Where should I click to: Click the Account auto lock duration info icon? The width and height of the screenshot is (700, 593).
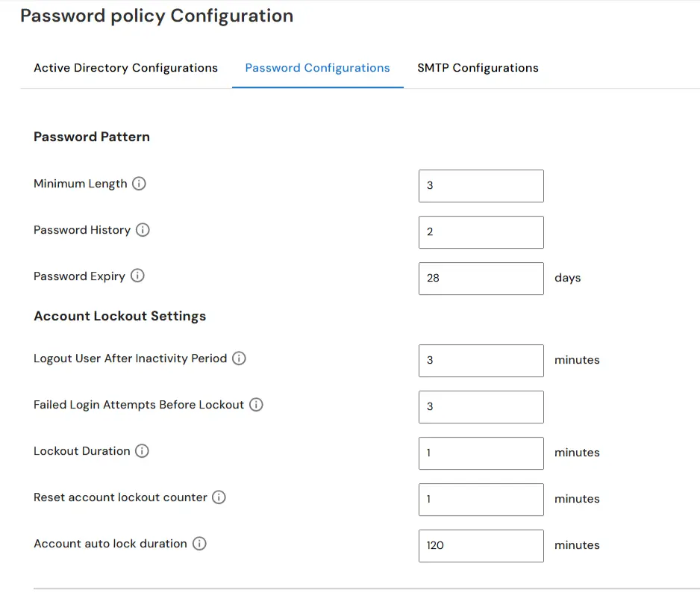[x=199, y=544]
